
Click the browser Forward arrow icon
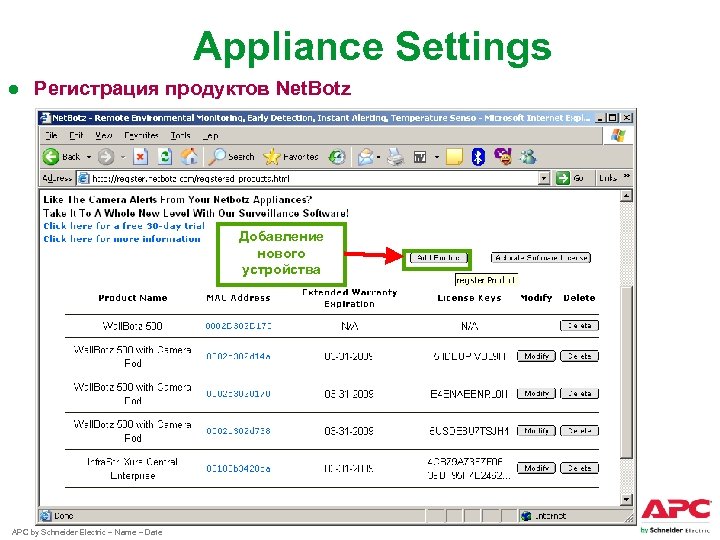(106, 157)
